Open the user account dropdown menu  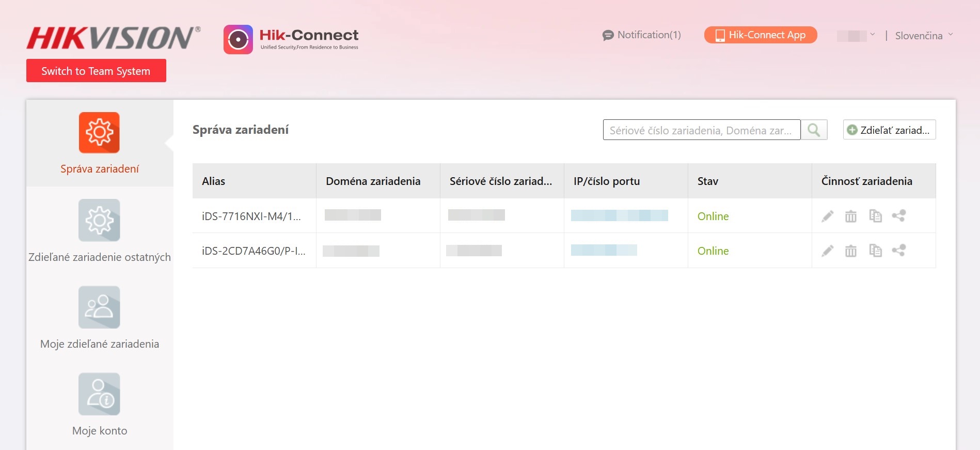856,36
